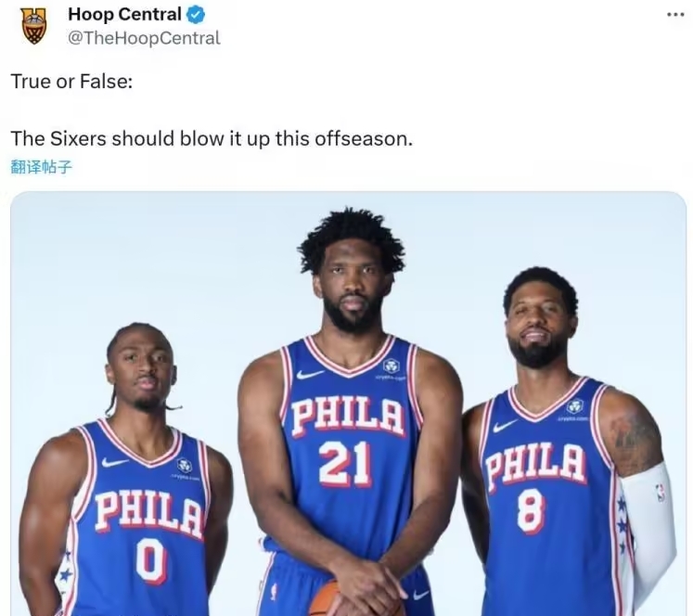Select the "True or False:" text line
This screenshot has width=693, height=616.
71,82
